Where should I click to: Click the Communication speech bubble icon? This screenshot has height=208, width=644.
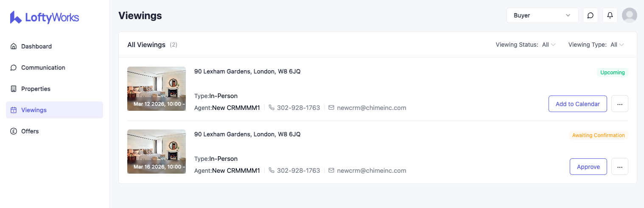pos(14,67)
